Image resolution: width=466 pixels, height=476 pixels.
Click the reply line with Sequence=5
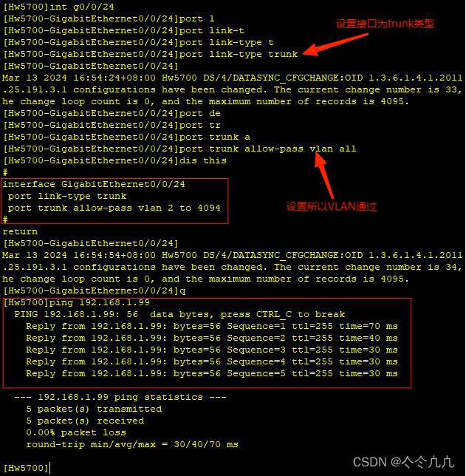click(x=212, y=374)
